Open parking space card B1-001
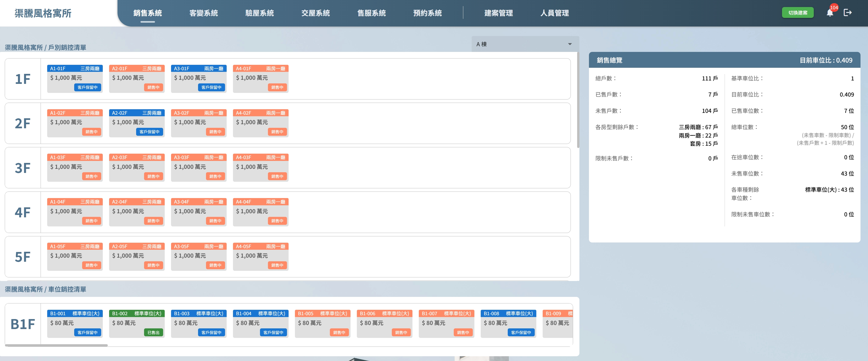The image size is (868, 361). click(x=75, y=323)
